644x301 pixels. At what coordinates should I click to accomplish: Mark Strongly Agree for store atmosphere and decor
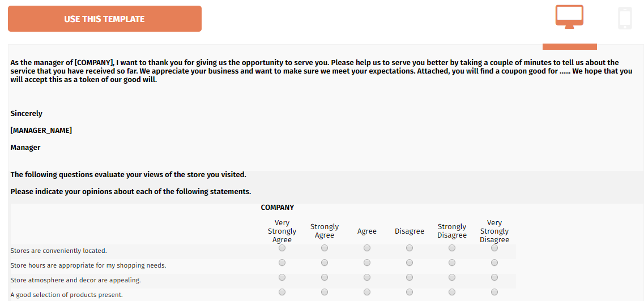pos(325,278)
